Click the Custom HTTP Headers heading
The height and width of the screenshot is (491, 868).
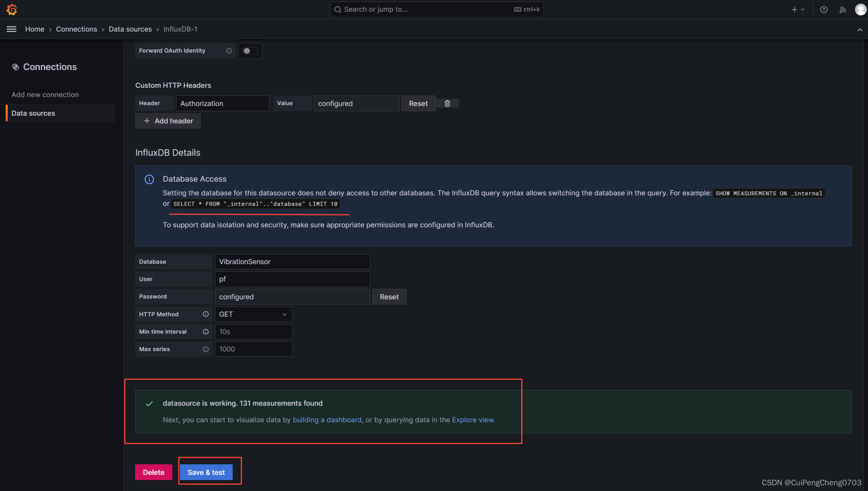(x=173, y=85)
